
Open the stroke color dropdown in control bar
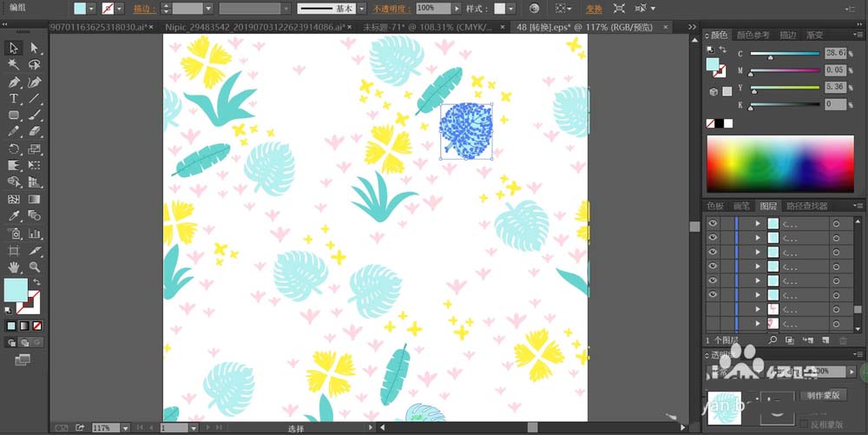click(120, 9)
